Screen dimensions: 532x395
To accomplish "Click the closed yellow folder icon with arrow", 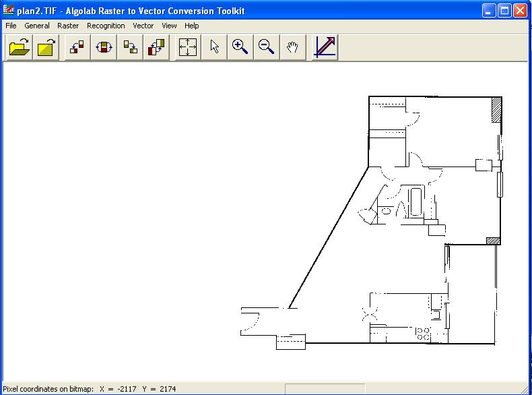I will 46,47.
